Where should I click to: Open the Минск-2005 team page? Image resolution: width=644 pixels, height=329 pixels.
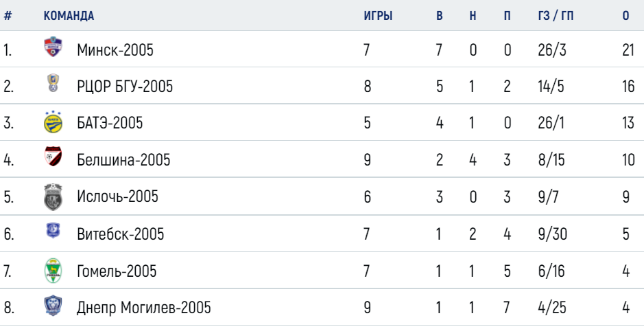click(x=115, y=50)
